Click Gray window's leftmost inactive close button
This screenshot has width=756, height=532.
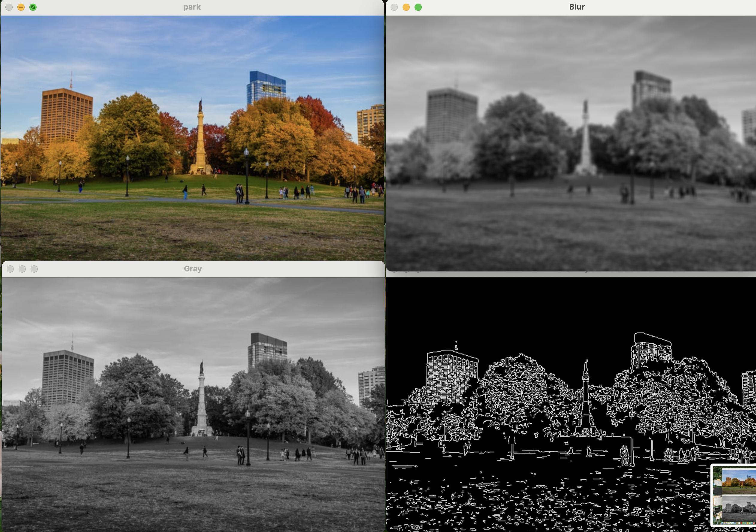click(x=10, y=269)
